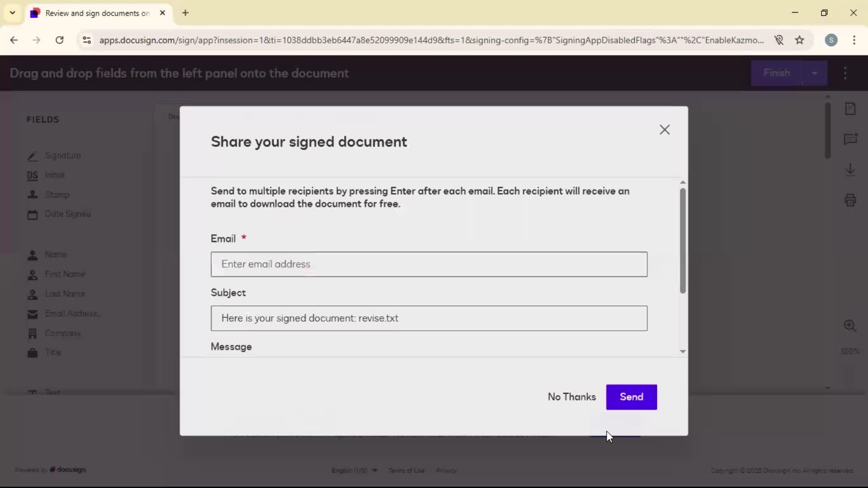Viewport: 868px width, 488px height.
Task: Open the comments panel icon
Action: (850, 139)
